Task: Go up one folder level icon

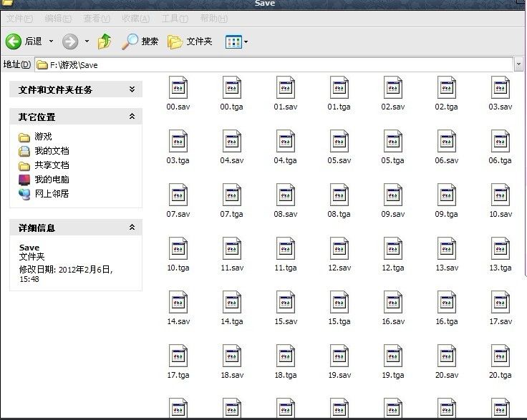Action: (105, 41)
